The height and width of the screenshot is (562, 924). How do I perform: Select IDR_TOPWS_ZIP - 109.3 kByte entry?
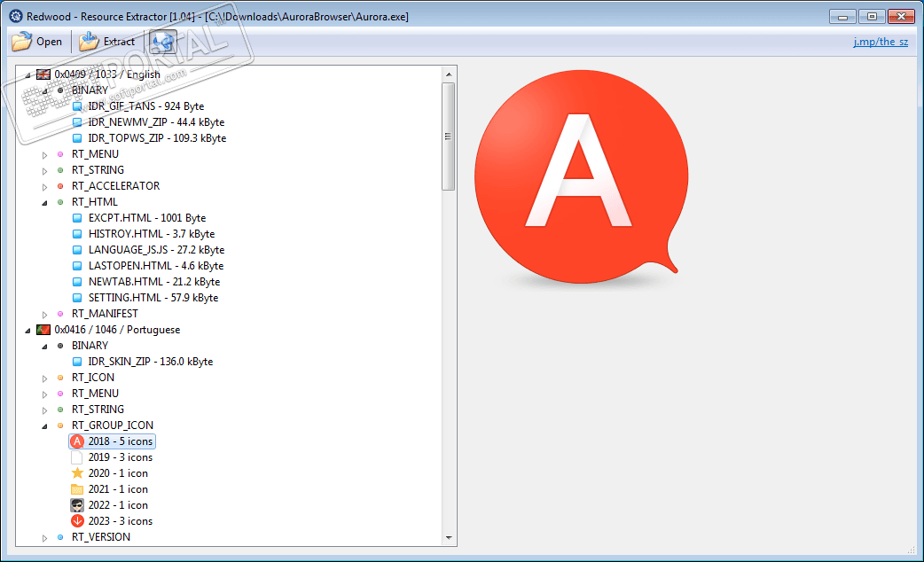(157, 138)
